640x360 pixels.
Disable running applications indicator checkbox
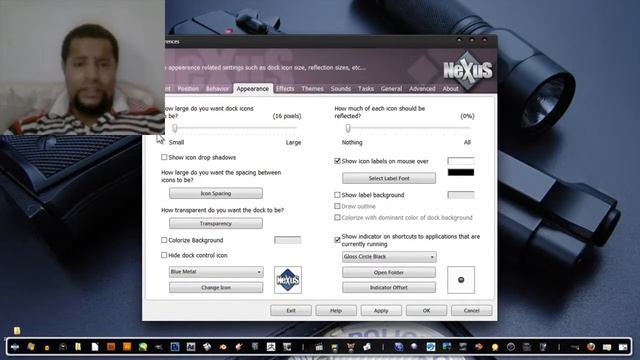pos(337,240)
